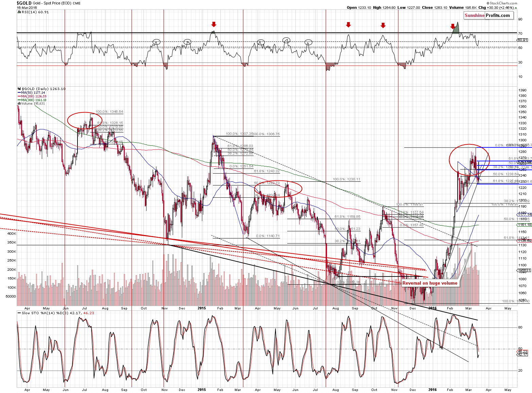Click the 1390 price axis label

[522, 90]
